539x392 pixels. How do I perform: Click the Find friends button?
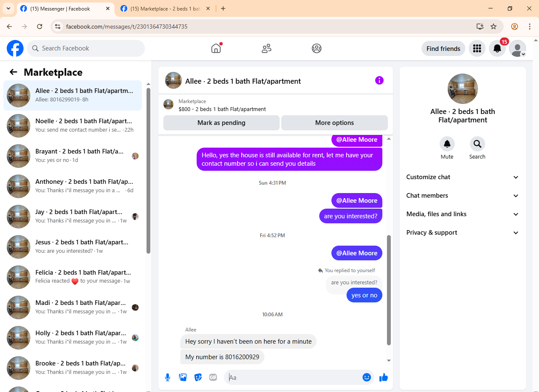[x=443, y=49]
